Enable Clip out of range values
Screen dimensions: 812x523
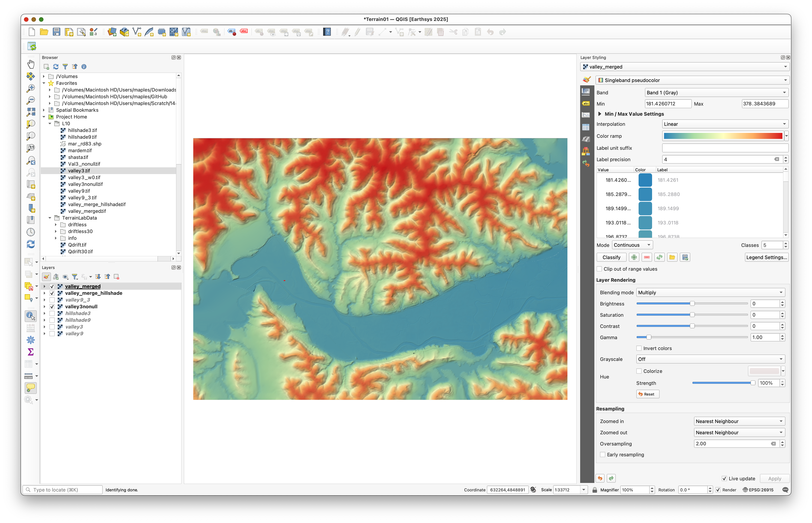[x=599, y=269]
